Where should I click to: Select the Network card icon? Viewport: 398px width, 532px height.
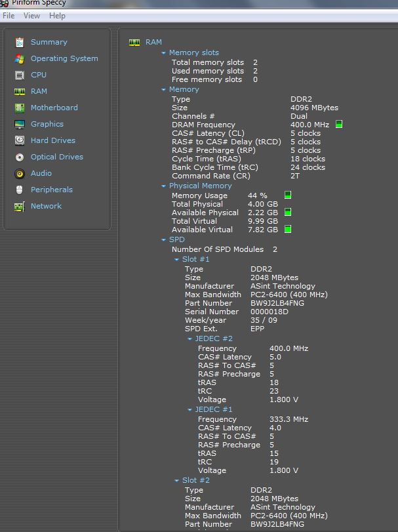(20, 206)
